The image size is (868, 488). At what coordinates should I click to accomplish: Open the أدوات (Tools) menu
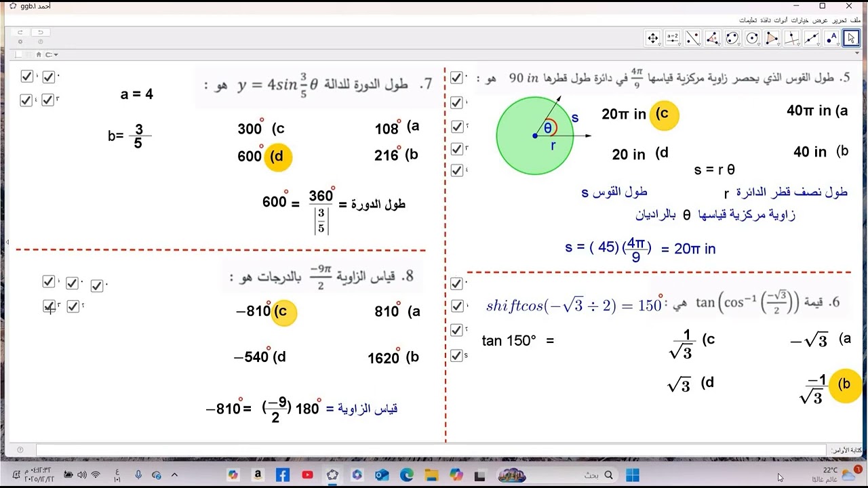781,20
